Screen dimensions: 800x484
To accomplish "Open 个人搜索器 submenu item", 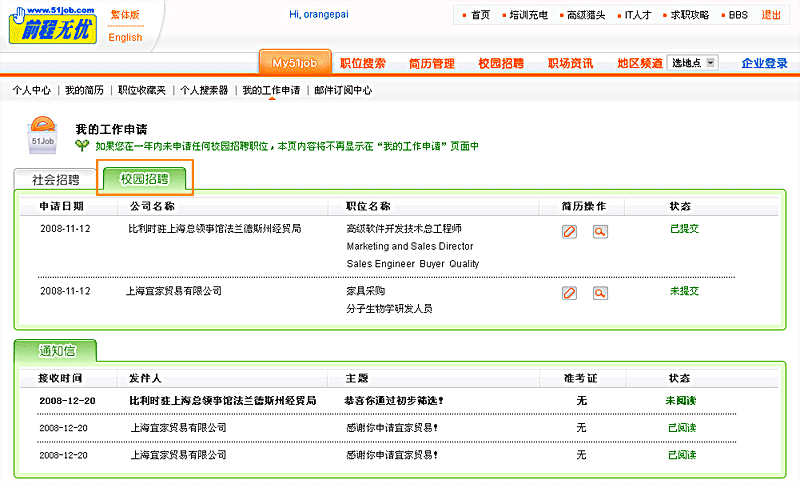I will click(204, 90).
